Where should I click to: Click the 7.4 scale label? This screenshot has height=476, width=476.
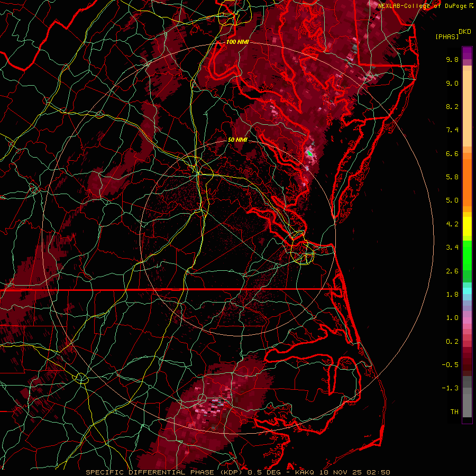click(x=452, y=130)
